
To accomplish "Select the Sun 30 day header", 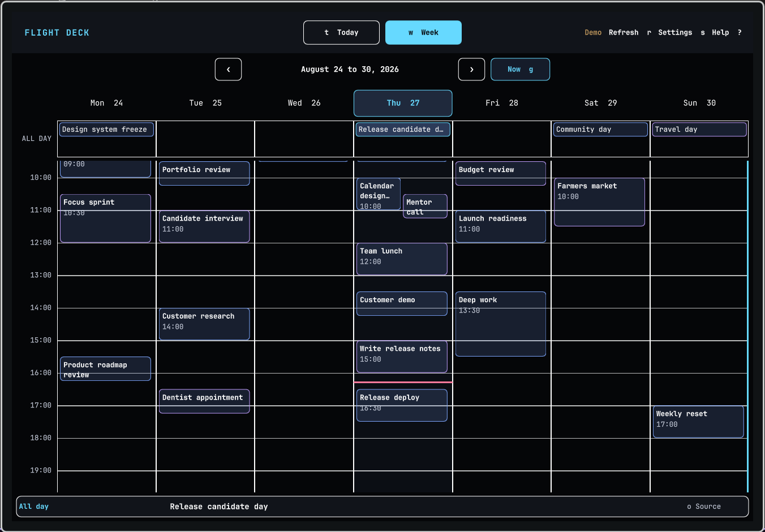I will pos(699,103).
